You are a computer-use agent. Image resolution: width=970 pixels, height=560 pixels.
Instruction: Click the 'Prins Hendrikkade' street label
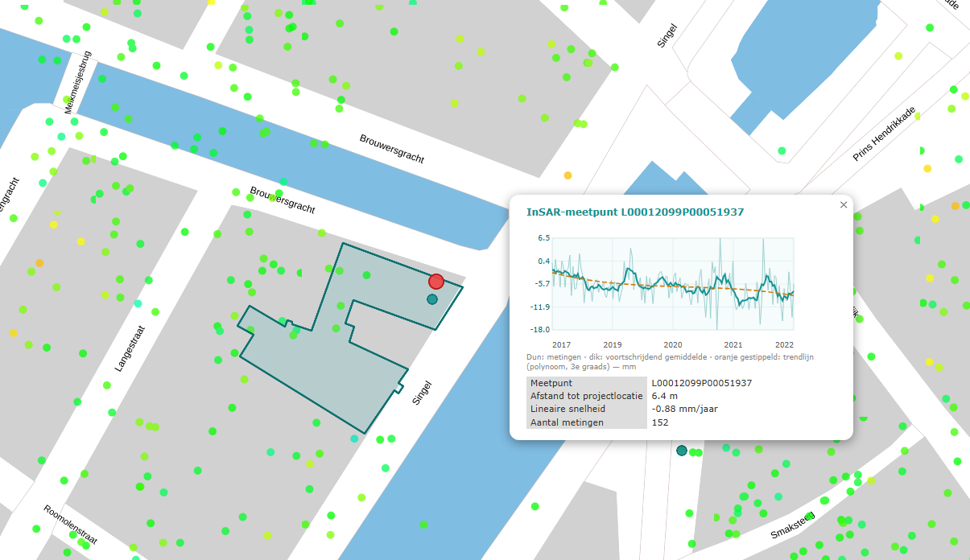[884, 134]
